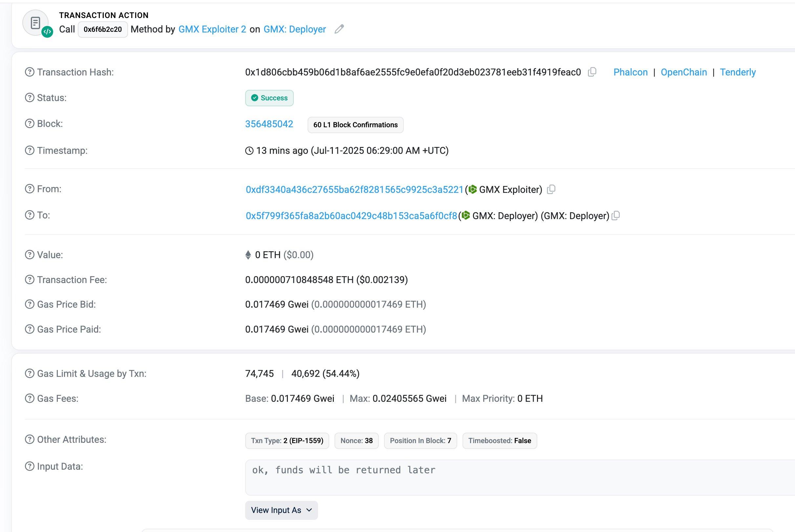Open GMX Exploiter 2 link in transaction action

click(x=212, y=29)
